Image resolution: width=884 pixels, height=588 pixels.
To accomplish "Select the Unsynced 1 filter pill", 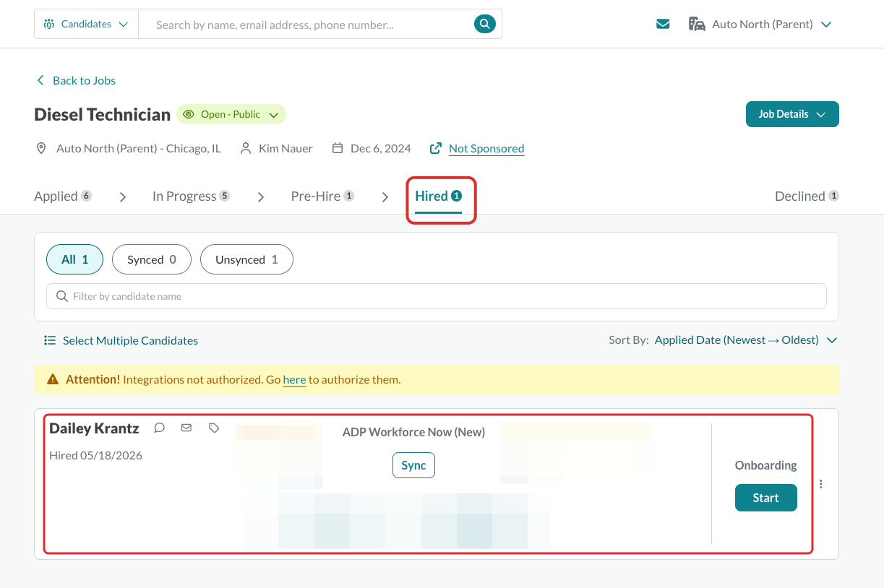I will (x=246, y=259).
